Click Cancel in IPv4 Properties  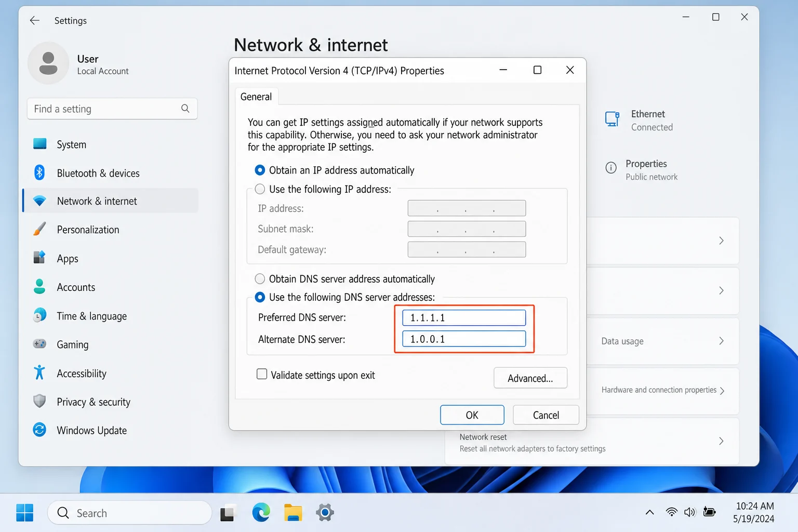(x=546, y=415)
